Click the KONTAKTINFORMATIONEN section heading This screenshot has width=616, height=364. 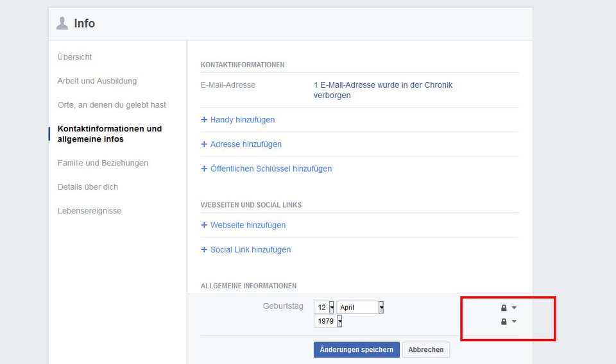[x=243, y=65]
